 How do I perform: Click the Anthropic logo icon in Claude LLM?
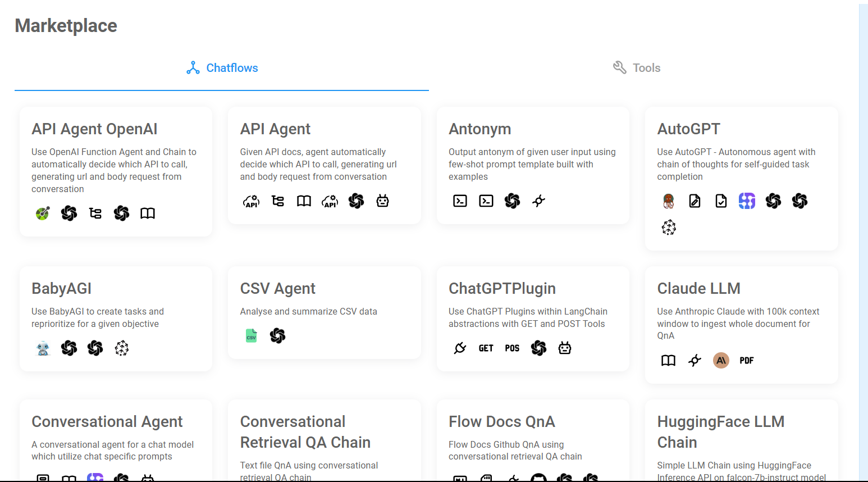click(721, 360)
